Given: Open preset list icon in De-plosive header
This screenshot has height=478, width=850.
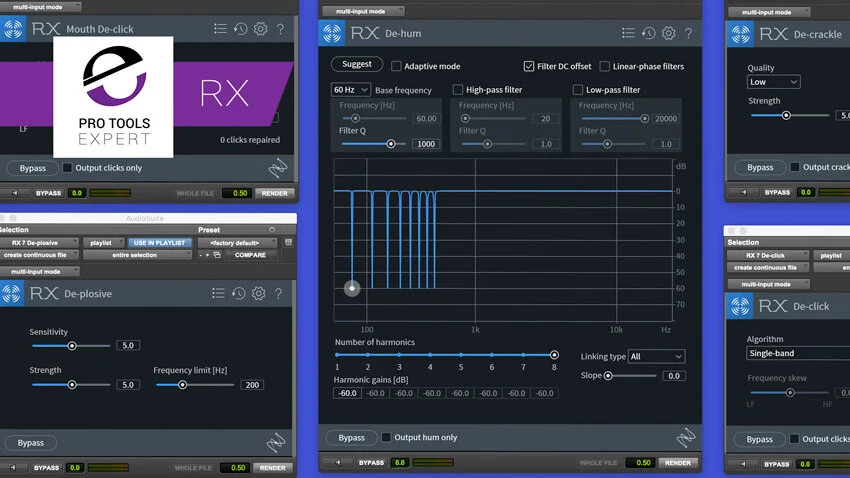Looking at the screenshot, I should click(218, 293).
